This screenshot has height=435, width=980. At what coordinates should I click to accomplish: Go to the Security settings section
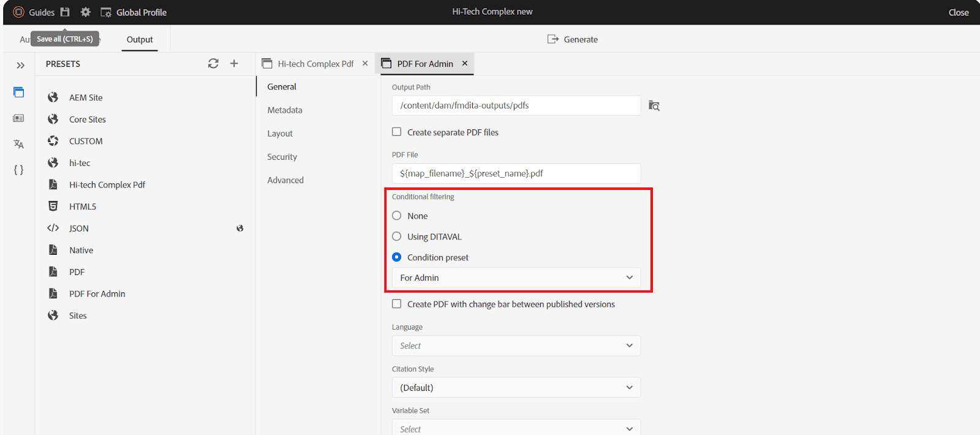tap(282, 157)
